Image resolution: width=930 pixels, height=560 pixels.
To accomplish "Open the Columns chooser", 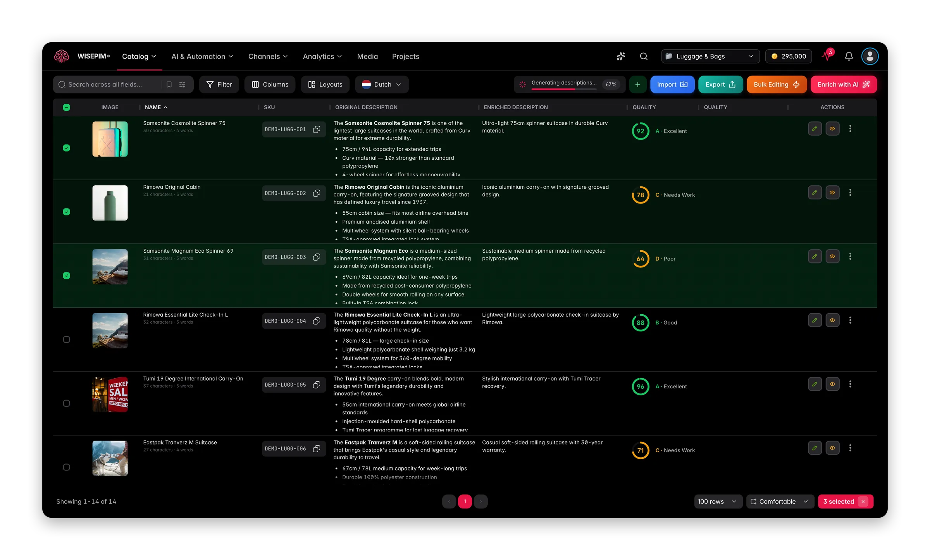I will tap(270, 84).
